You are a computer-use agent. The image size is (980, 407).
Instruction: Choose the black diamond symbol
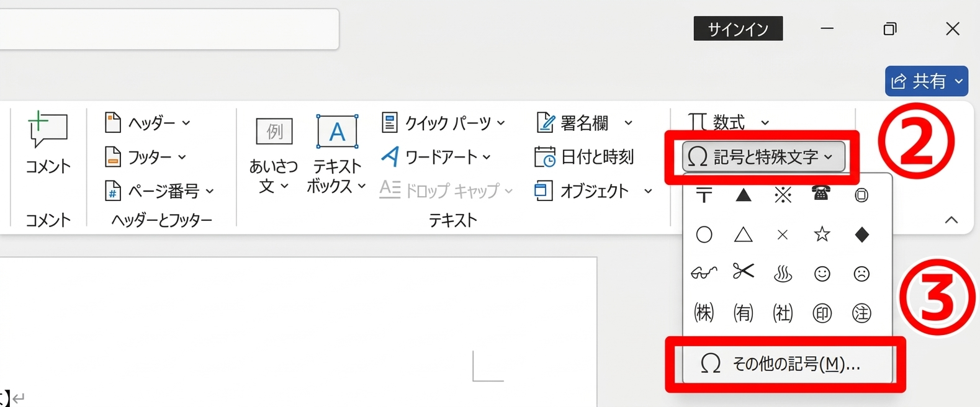coord(861,235)
